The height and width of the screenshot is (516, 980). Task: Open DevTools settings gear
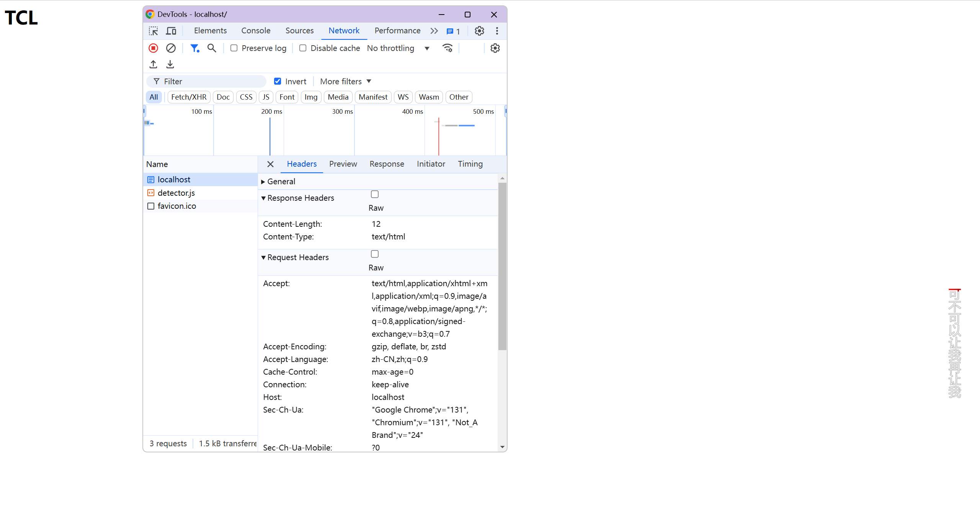point(479,31)
